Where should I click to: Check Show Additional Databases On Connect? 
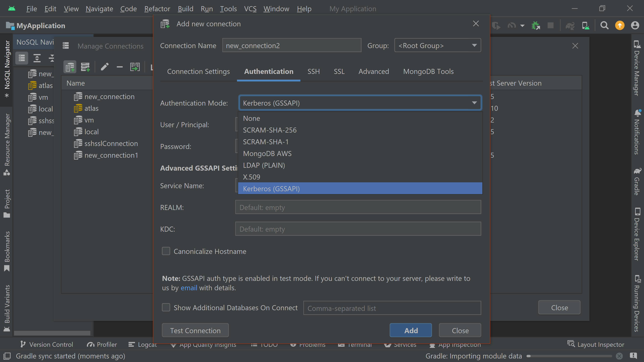coord(166,308)
